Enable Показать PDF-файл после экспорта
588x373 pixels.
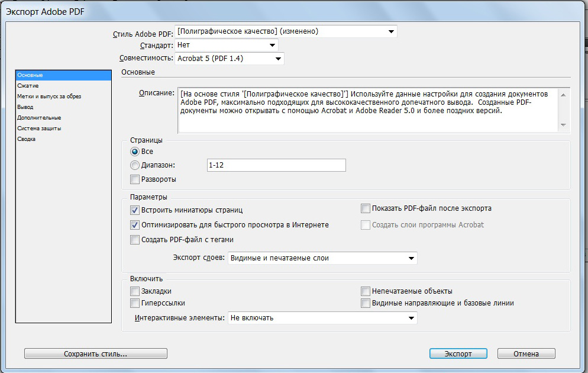pyautogui.click(x=365, y=208)
